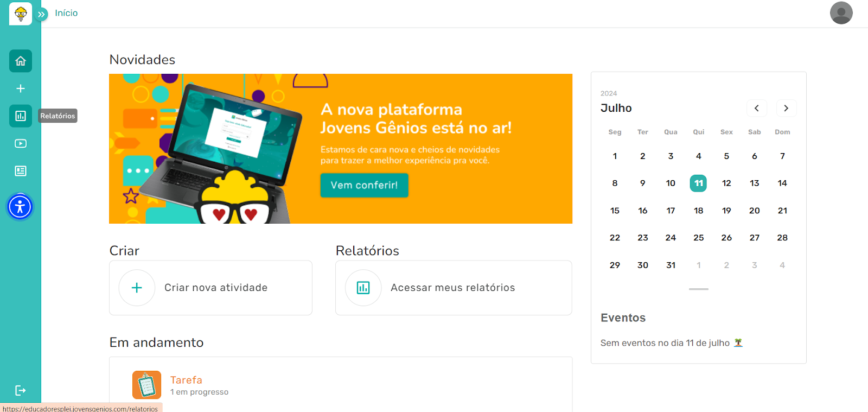Open Acessar meus relatórios card
The height and width of the screenshot is (412, 868).
pos(453,288)
